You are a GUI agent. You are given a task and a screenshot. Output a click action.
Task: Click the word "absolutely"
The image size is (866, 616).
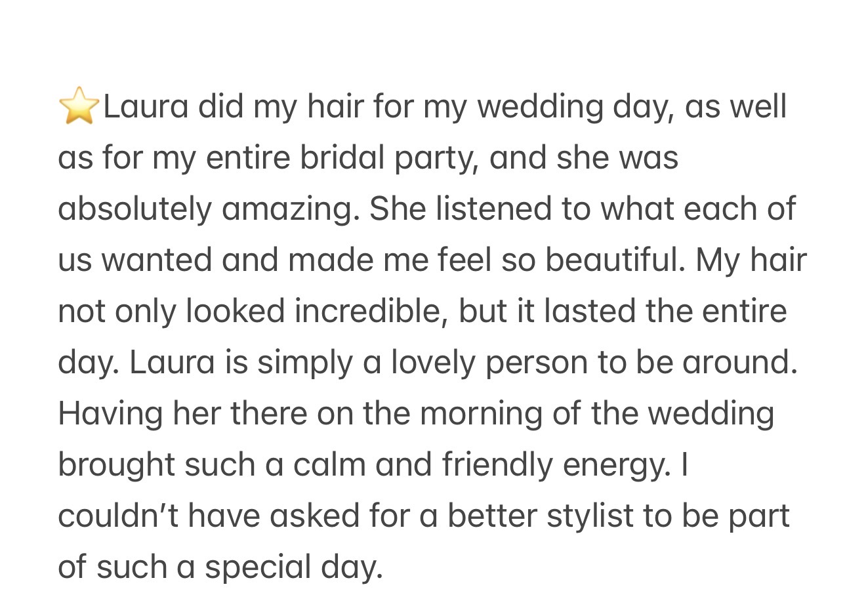(134, 209)
